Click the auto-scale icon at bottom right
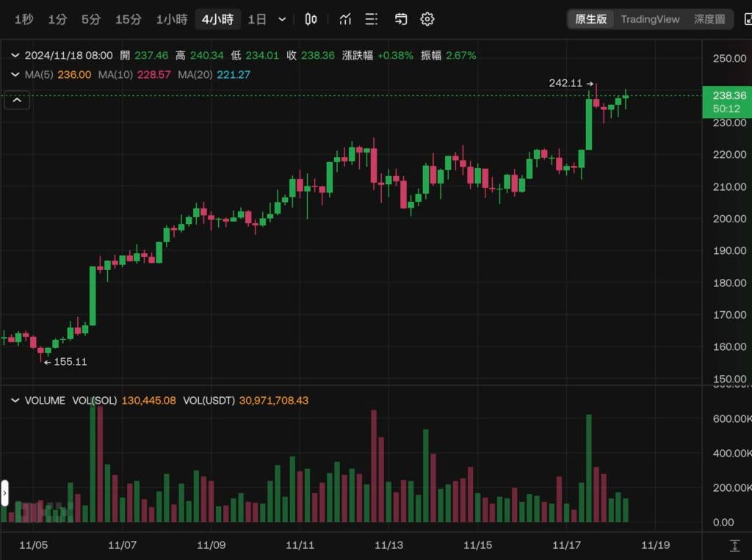Image resolution: width=752 pixels, height=560 pixels. [734, 545]
